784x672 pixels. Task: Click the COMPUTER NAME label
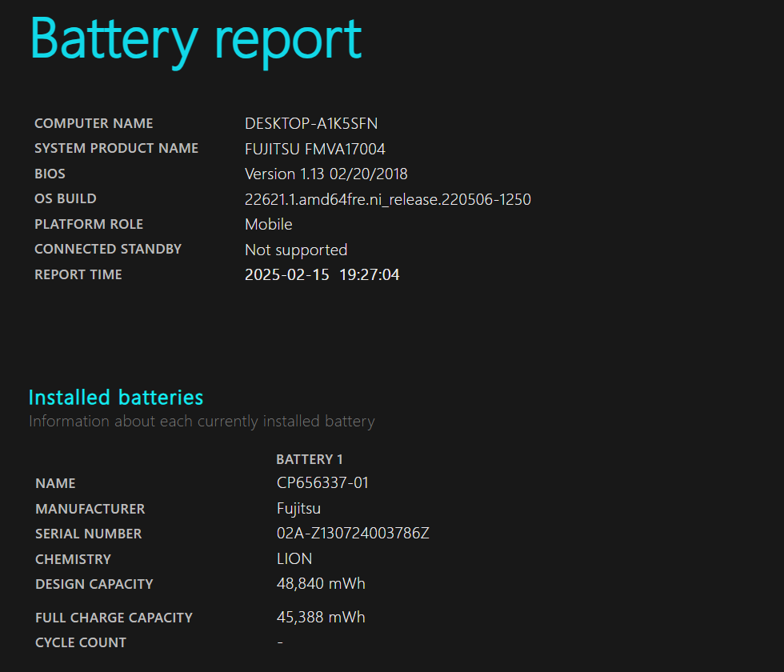94,123
